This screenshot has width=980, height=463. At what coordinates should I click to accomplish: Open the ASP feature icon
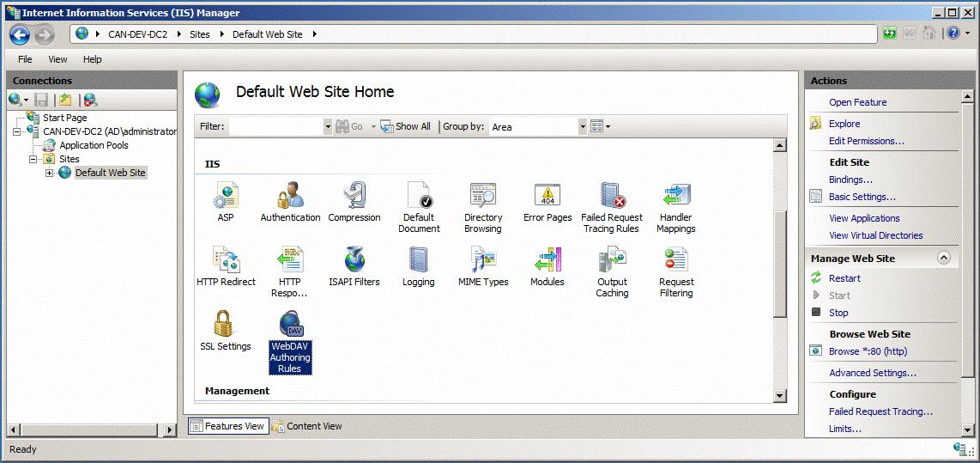coord(225,202)
